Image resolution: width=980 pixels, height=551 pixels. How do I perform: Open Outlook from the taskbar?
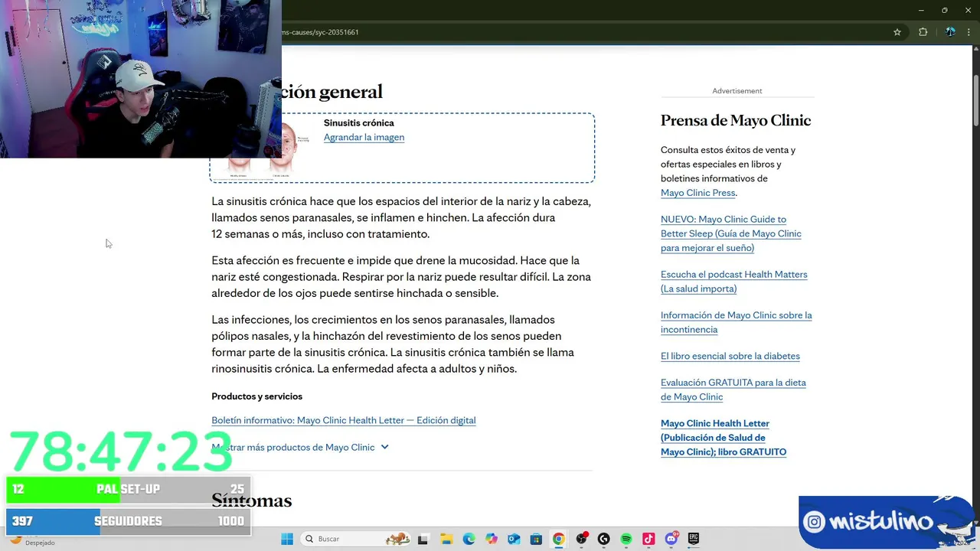coord(514,539)
